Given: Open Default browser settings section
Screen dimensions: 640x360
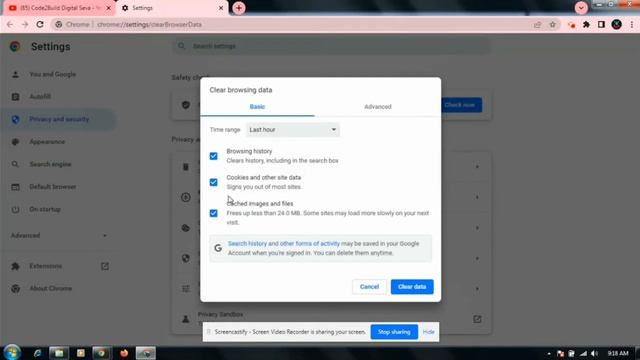Looking at the screenshot, I should tap(53, 187).
